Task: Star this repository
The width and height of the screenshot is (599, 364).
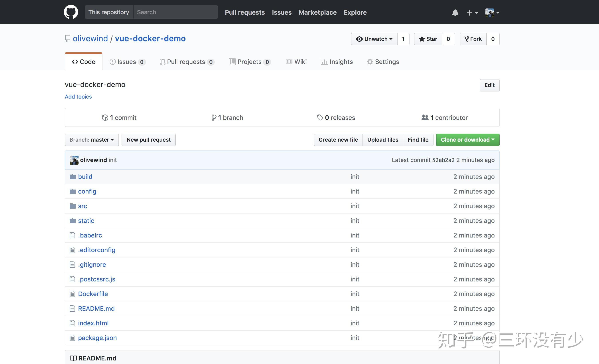Action: (x=428, y=39)
